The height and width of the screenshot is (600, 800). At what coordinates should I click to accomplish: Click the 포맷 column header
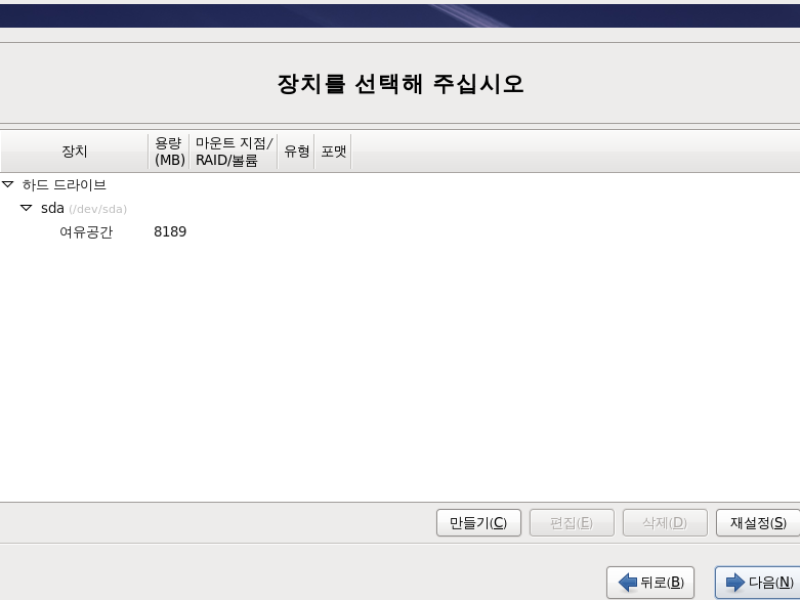(x=333, y=151)
